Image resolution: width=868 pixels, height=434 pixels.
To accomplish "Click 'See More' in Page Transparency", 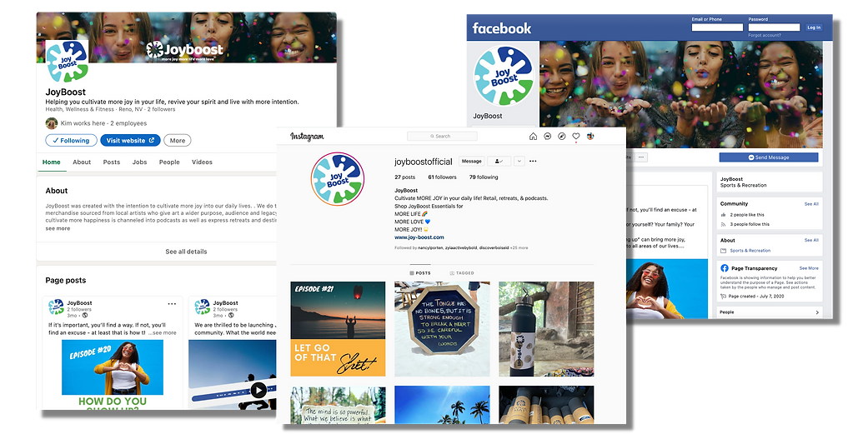I will (x=809, y=268).
